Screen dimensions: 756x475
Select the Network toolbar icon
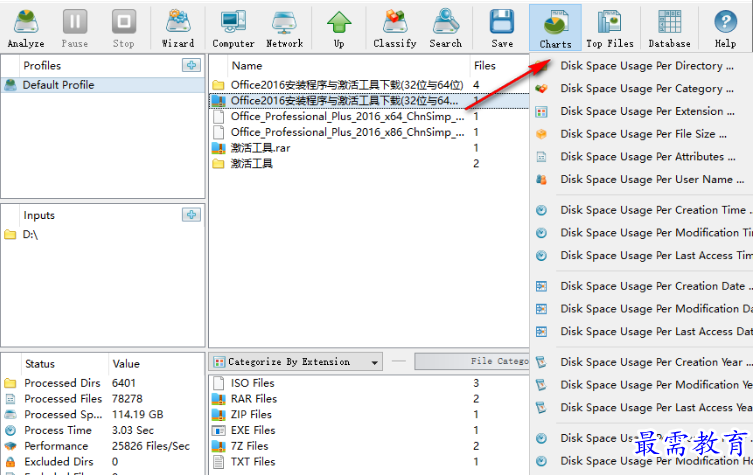pos(284,28)
